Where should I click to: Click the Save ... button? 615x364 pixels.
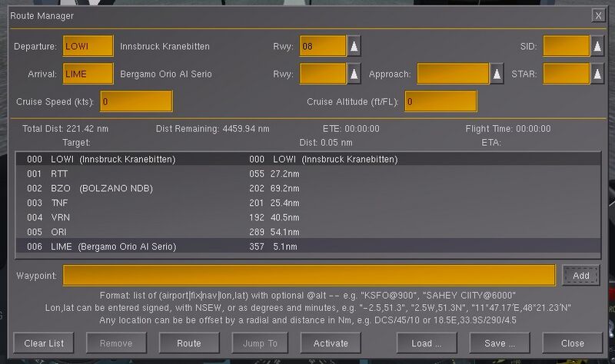[x=500, y=343]
